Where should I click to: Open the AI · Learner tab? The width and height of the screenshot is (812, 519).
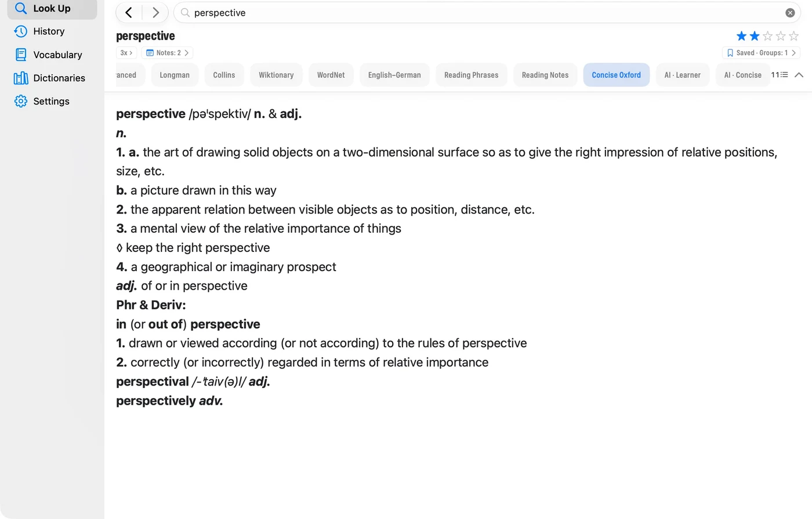(682, 75)
